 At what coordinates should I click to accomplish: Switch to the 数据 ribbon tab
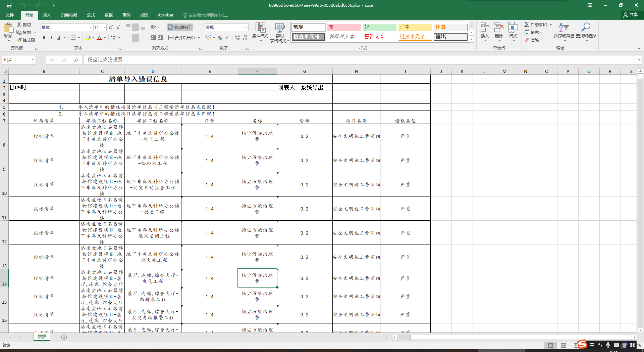point(108,15)
